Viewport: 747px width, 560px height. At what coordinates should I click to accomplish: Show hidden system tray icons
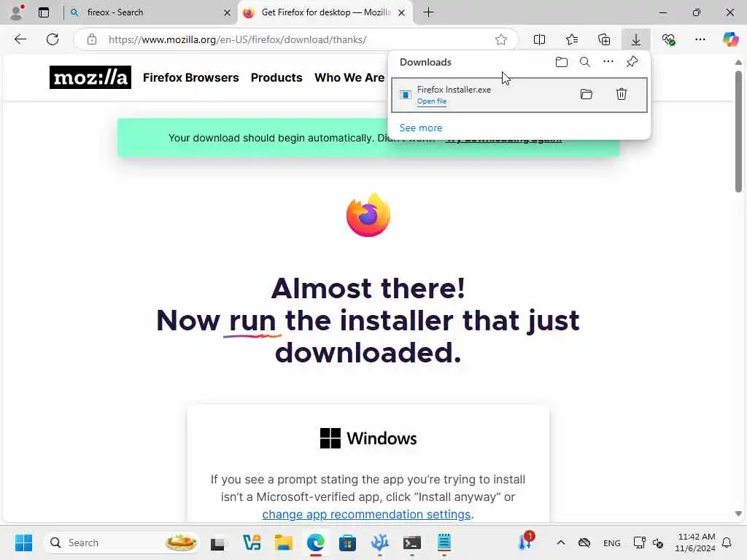(x=561, y=542)
